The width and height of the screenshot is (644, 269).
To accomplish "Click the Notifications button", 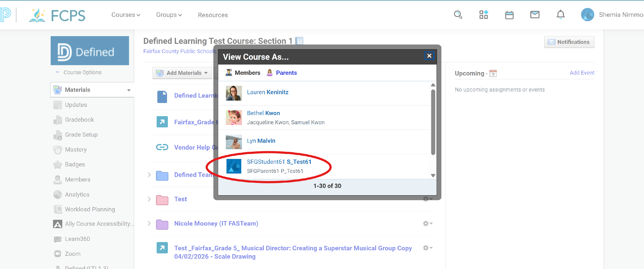I will click(569, 42).
